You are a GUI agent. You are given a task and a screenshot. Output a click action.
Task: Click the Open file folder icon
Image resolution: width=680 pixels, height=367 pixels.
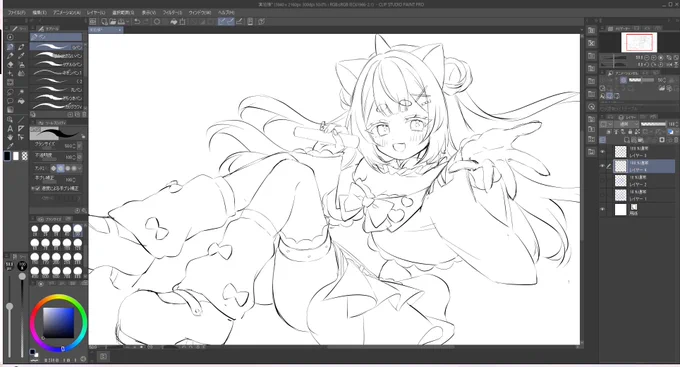[113, 22]
